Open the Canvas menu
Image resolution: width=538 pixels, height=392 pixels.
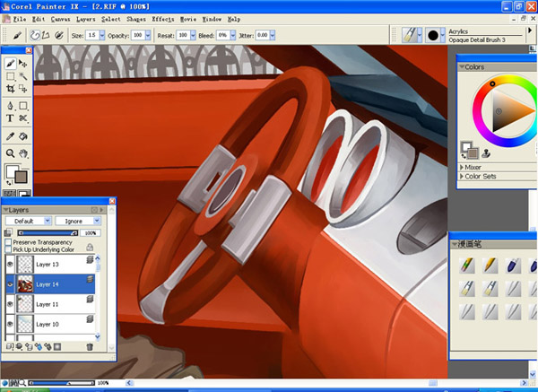pos(62,19)
